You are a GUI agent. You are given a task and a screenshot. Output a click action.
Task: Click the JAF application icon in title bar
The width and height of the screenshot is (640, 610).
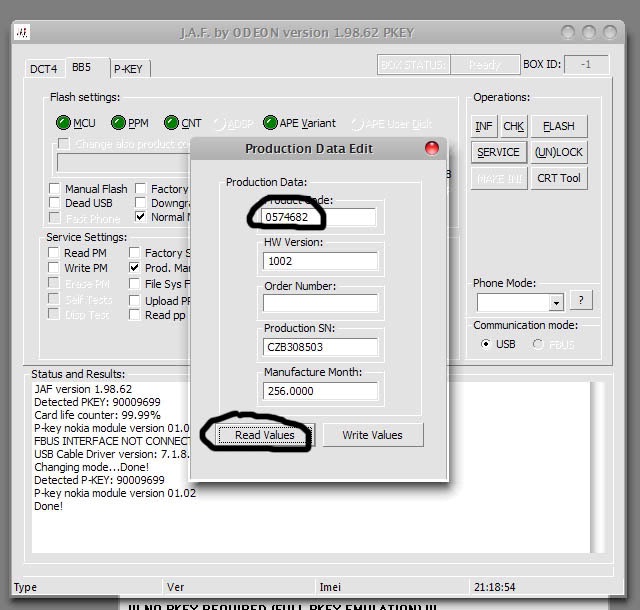[x=22, y=32]
